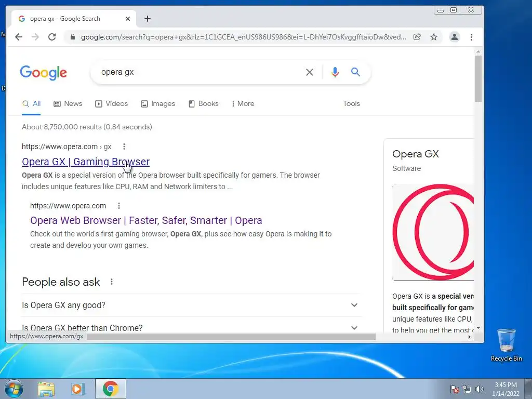Click 'About 8,750,000 results' text
This screenshot has width=532, height=399.
[87, 127]
